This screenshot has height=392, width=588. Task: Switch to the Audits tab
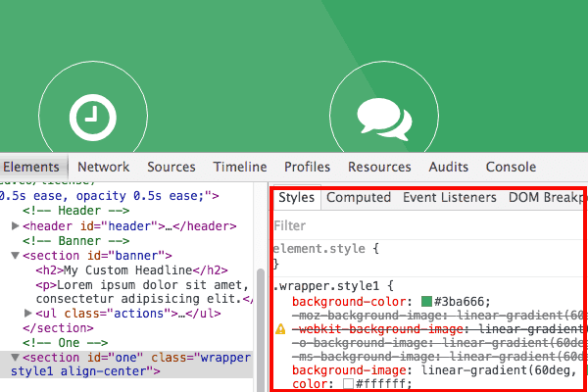click(449, 167)
